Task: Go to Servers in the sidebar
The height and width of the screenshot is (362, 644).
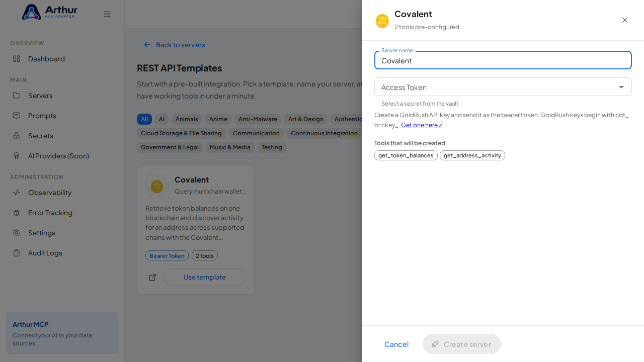Action: pyautogui.click(x=62, y=96)
